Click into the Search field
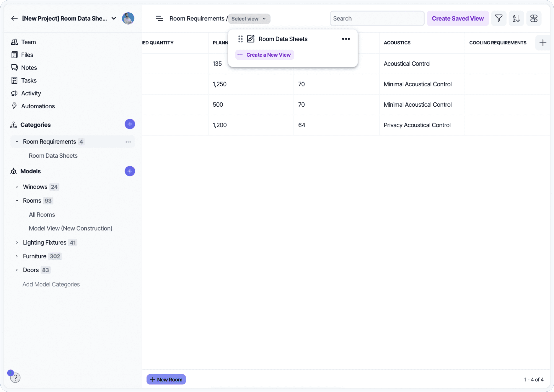The width and height of the screenshot is (554, 392). tap(377, 18)
